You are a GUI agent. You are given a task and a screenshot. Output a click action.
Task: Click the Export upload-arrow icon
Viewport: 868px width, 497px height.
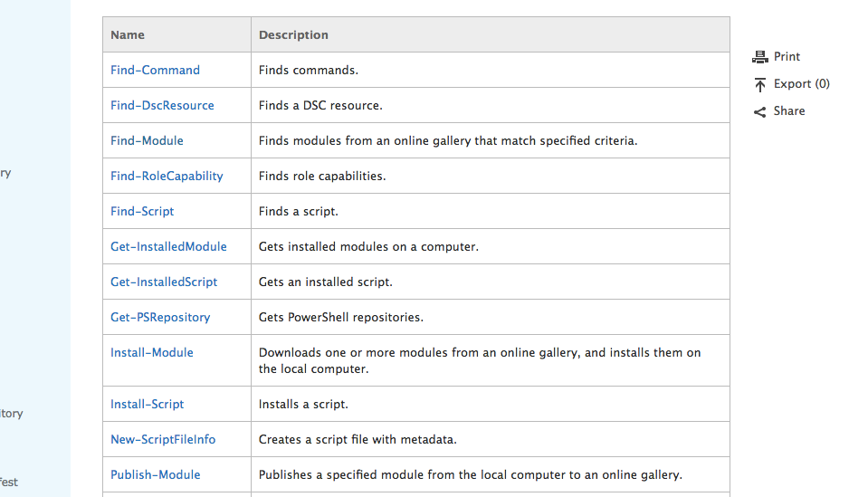pyautogui.click(x=760, y=84)
